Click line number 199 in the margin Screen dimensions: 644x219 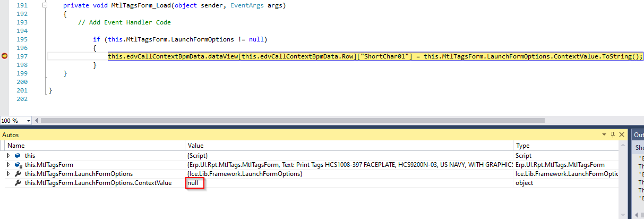pos(22,73)
